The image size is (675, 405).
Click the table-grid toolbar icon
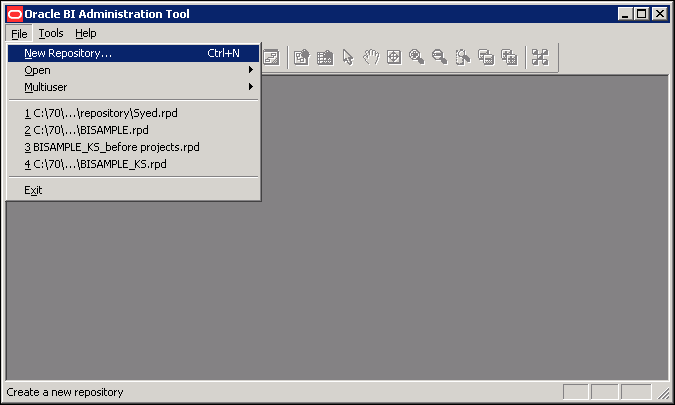tap(325, 57)
